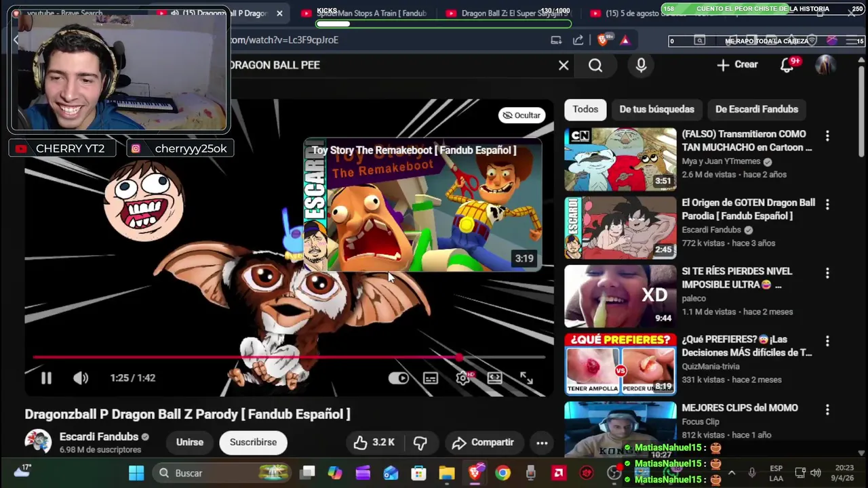Image resolution: width=868 pixels, height=488 pixels.
Task: Click the share page icon in the address bar
Action: click(x=578, y=41)
